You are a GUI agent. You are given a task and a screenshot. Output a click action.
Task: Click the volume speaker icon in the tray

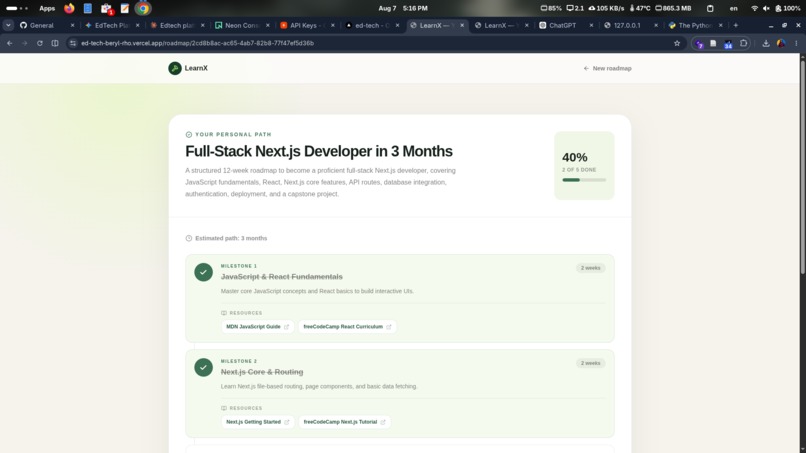(x=766, y=8)
